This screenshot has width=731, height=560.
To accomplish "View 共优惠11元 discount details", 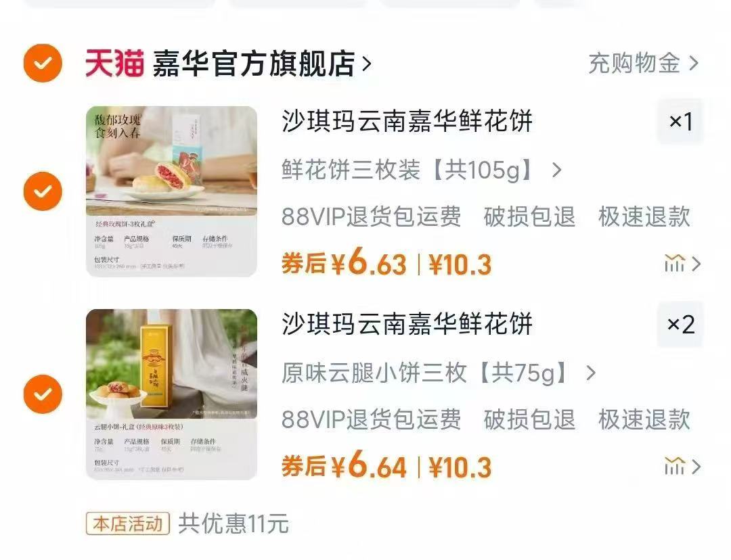I will tap(234, 523).
